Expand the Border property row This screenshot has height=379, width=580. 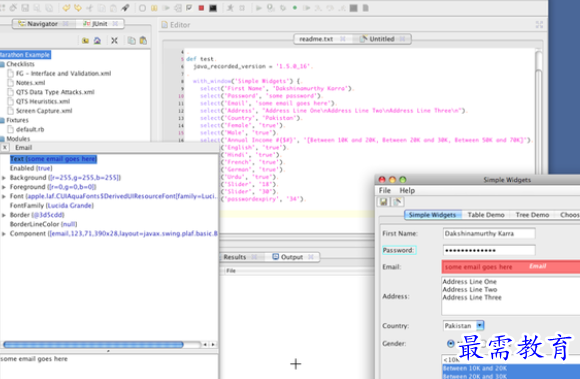tap(4, 215)
